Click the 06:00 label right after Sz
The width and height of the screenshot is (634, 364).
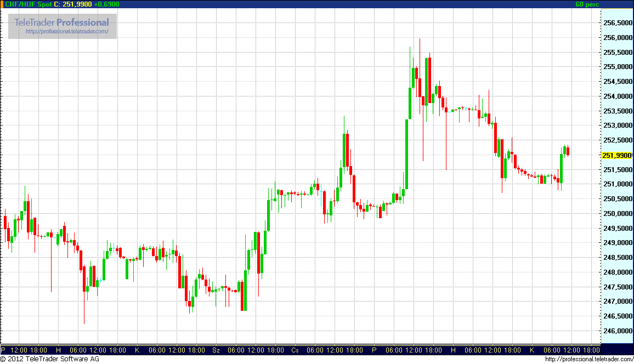[x=236, y=350]
